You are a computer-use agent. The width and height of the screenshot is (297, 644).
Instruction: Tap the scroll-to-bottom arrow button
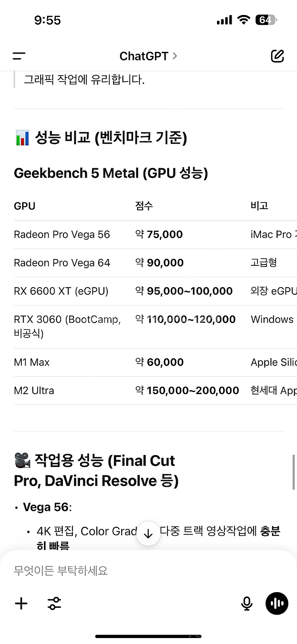[x=148, y=533]
